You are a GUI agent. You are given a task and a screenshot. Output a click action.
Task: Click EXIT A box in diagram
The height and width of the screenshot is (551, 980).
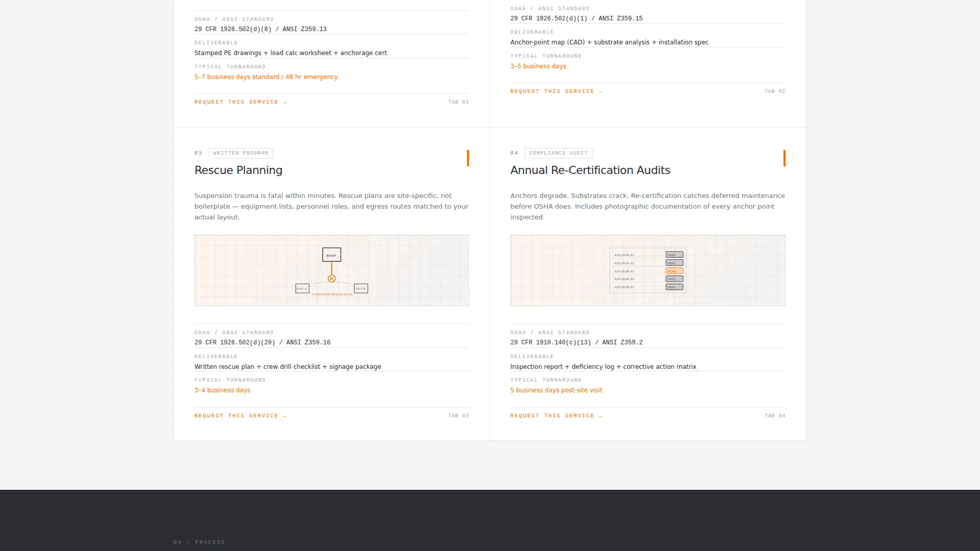point(302,289)
